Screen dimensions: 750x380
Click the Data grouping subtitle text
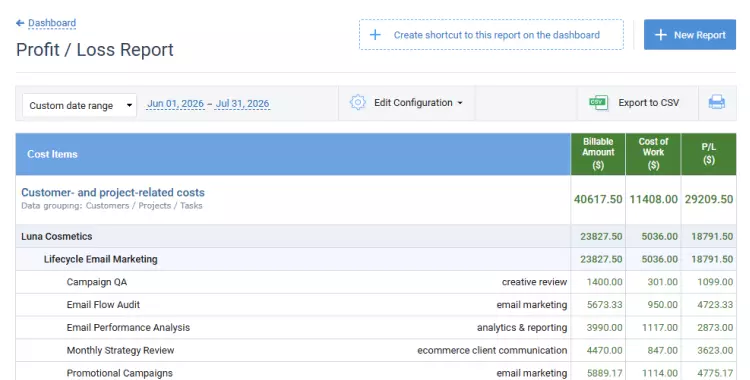click(111, 206)
